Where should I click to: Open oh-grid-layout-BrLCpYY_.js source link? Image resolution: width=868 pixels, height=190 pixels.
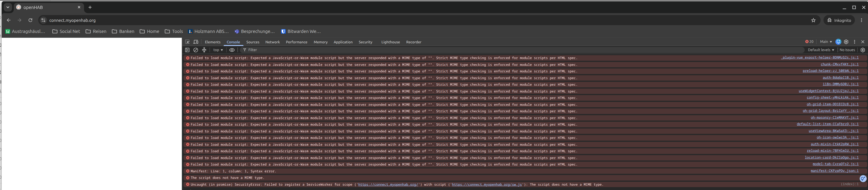click(x=831, y=111)
